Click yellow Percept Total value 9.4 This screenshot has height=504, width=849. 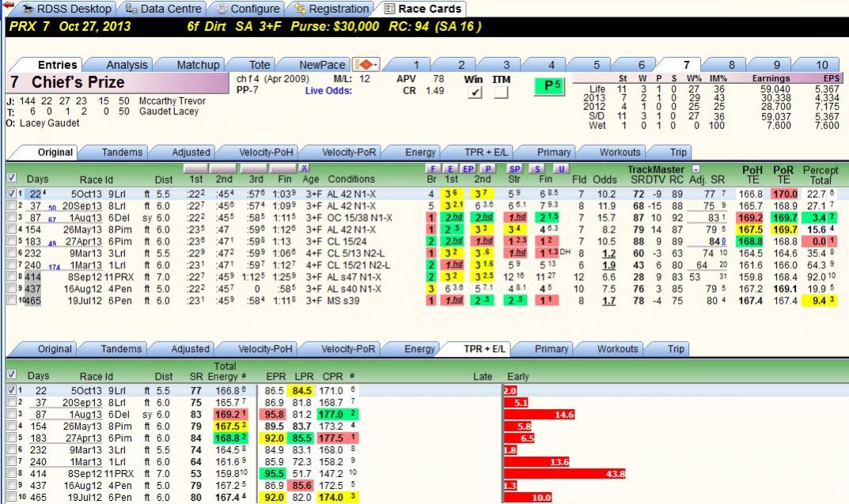[819, 301]
